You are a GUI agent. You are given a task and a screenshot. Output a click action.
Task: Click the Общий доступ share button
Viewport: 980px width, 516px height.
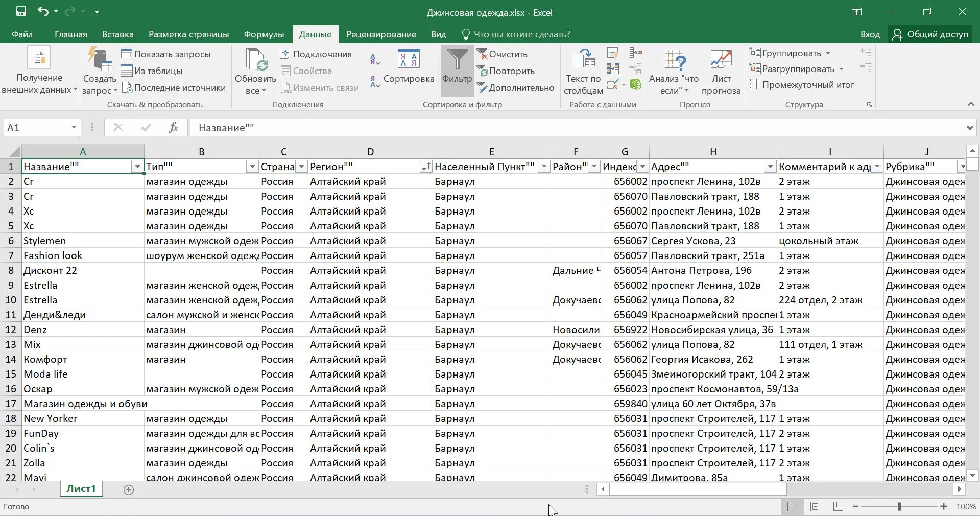click(x=929, y=34)
